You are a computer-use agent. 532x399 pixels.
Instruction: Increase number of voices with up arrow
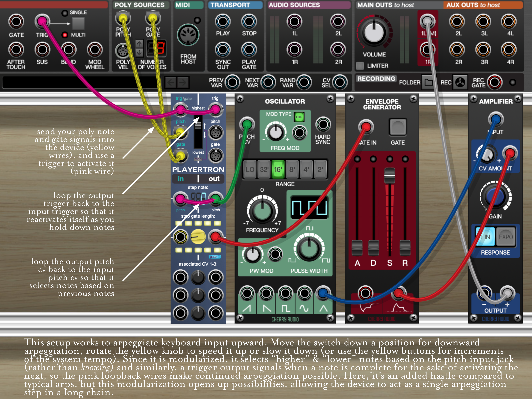point(139,44)
